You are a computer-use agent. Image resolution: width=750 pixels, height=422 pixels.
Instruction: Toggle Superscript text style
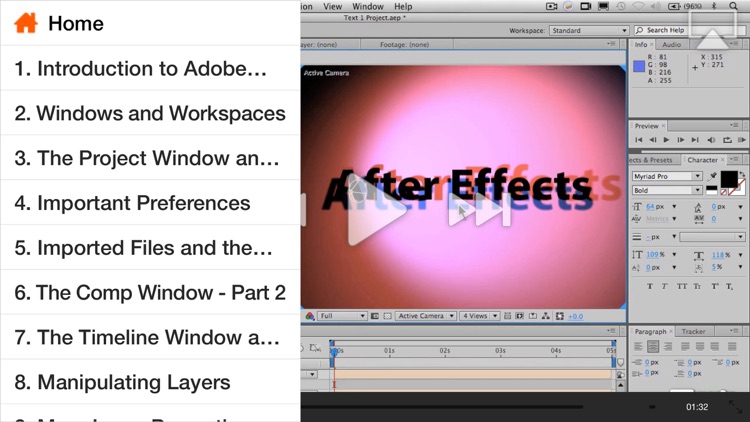[x=715, y=287]
